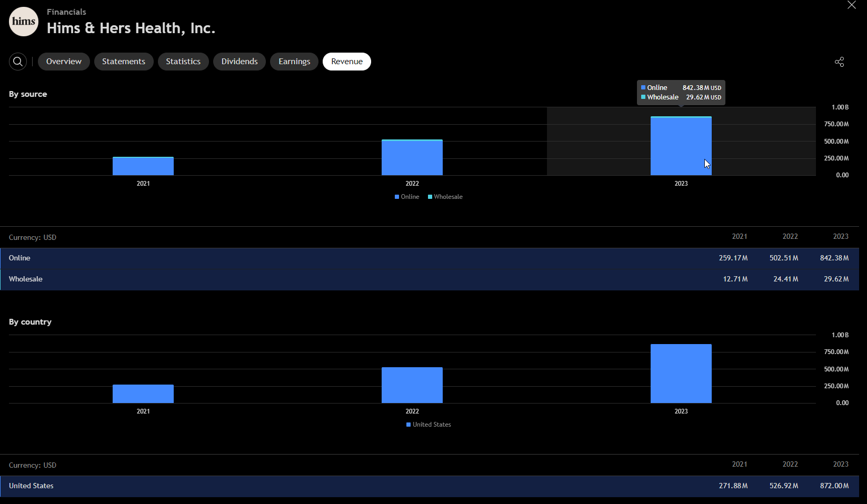Click Wholesale 2021 value 12.71 M
Screen dimensions: 867x504
tap(735, 279)
